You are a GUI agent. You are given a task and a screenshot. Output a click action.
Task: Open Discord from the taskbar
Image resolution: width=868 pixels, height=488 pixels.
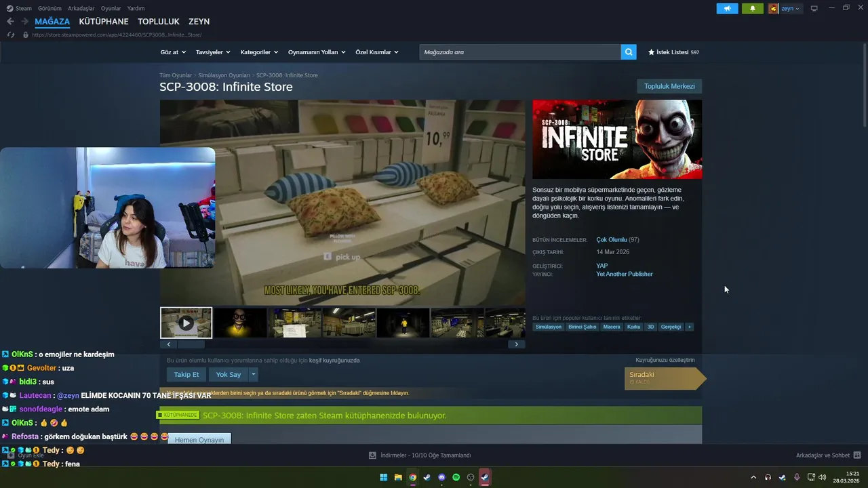pyautogui.click(x=441, y=477)
